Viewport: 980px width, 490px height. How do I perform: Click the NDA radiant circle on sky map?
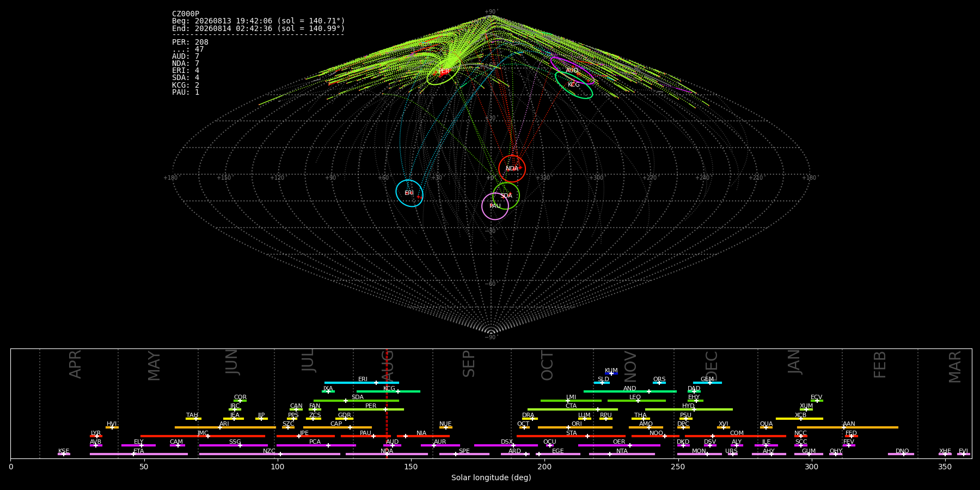tap(512, 168)
